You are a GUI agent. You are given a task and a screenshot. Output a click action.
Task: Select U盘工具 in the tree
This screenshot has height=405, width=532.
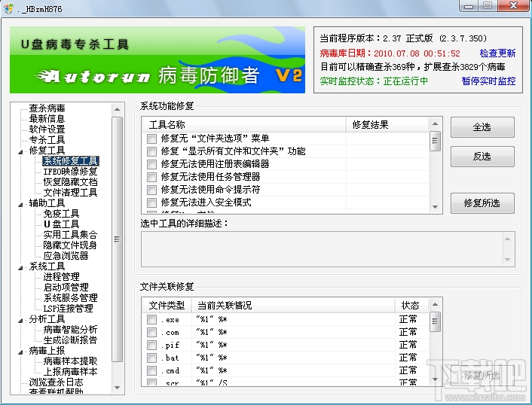pos(61,224)
